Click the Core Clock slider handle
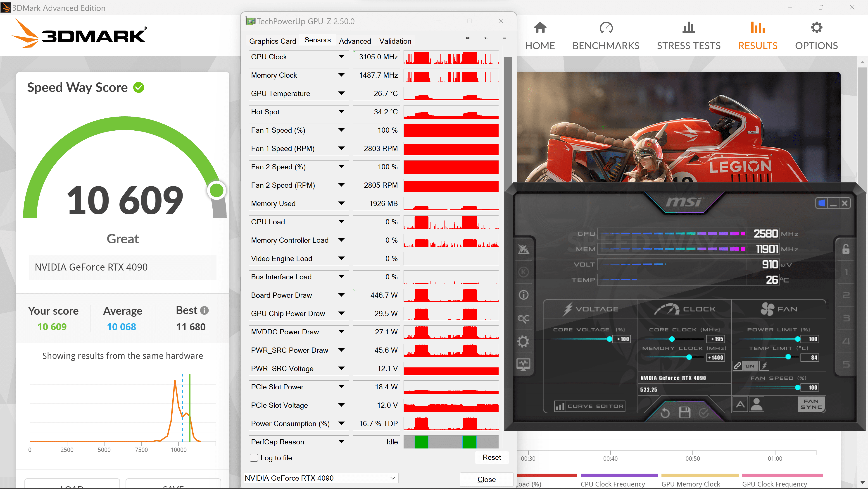868x489 pixels. 672,339
